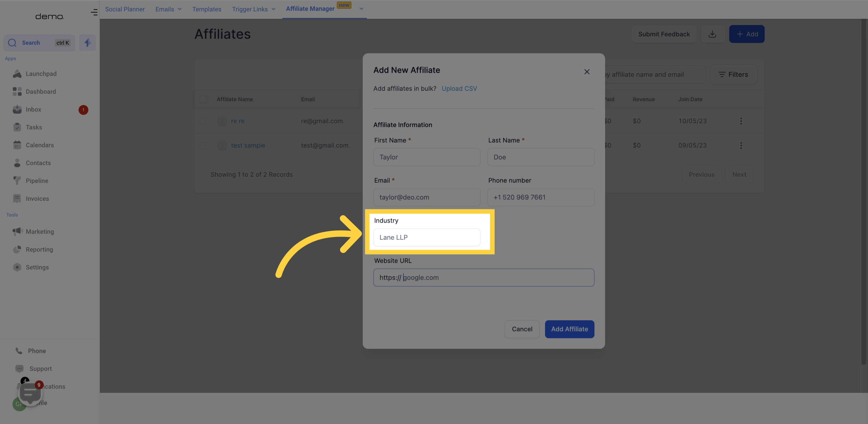Click the Filters button
Image resolution: width=868 pixels, height=424 pixels.
pos(733,74)
